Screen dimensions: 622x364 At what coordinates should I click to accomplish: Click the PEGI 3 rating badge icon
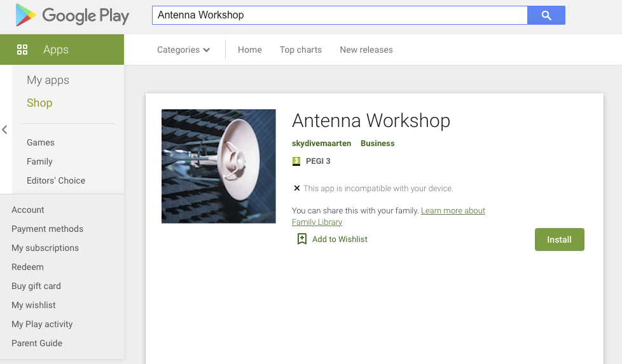coord(296,161)
